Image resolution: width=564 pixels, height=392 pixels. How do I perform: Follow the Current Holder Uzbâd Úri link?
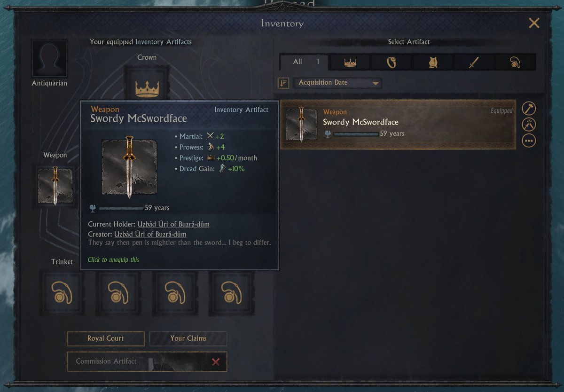coord(173,224)
